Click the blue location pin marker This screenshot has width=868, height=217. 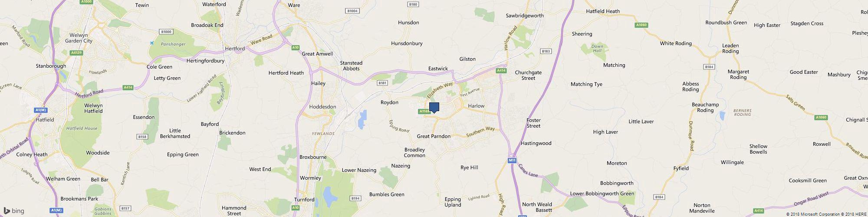434,108
